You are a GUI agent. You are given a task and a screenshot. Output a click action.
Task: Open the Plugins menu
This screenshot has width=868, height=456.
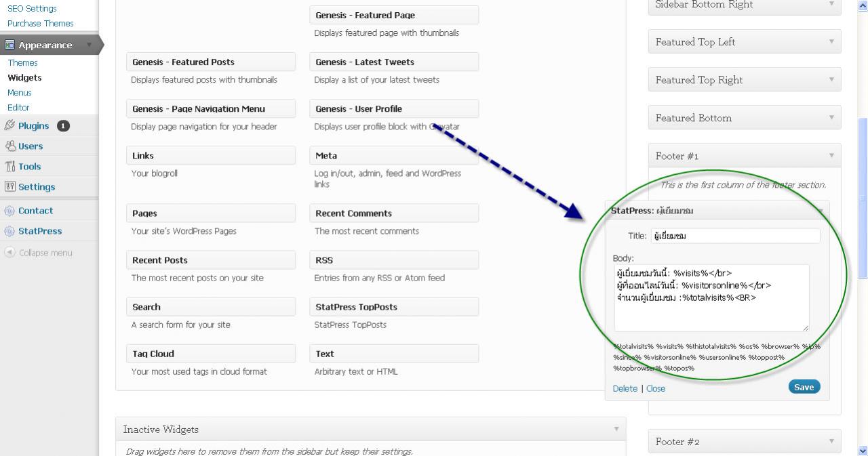(x=33, y=125)
